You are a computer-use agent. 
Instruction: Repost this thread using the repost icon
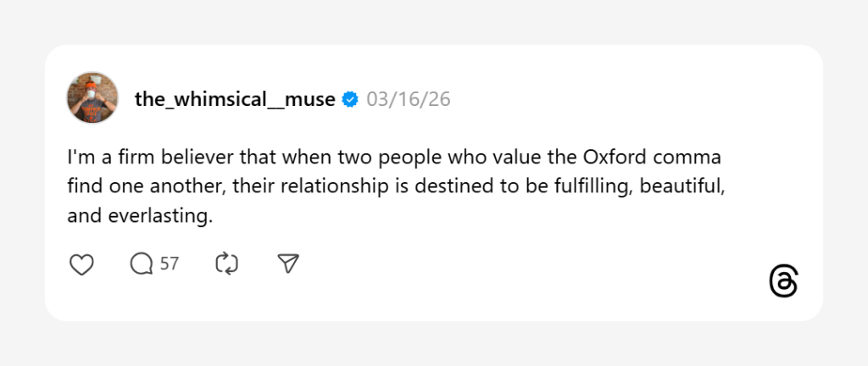(x=227, y=264)
